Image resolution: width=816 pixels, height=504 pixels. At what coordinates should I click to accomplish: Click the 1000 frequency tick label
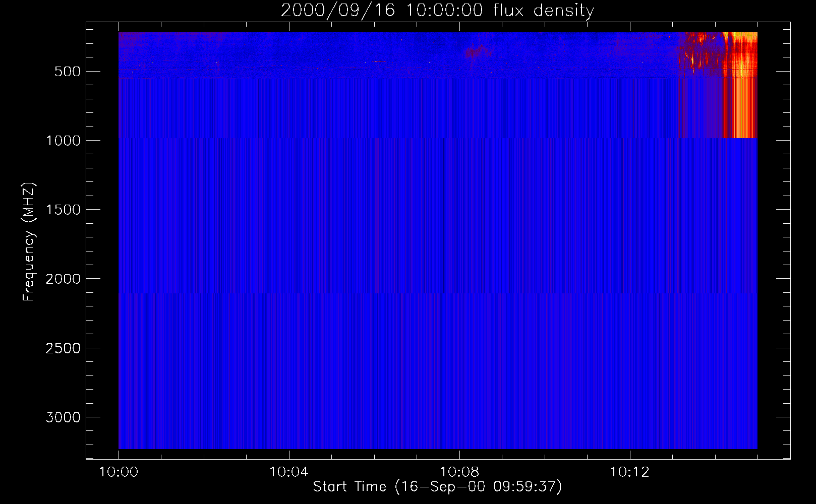click(x=63, y=141)
